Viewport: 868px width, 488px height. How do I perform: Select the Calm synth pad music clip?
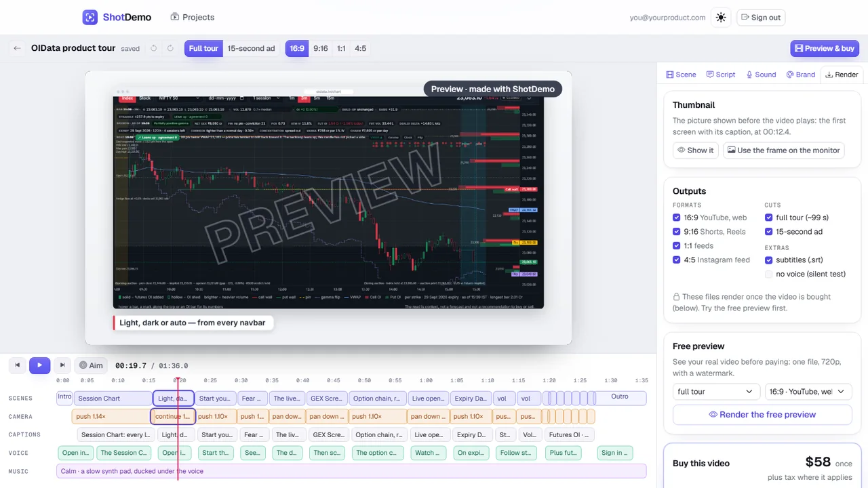pyautogui.click(x=351, y=471)
